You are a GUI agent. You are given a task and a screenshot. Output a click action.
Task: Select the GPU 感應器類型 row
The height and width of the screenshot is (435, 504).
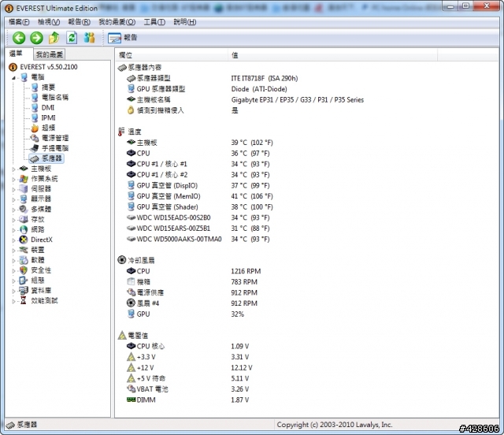(207, 89)
